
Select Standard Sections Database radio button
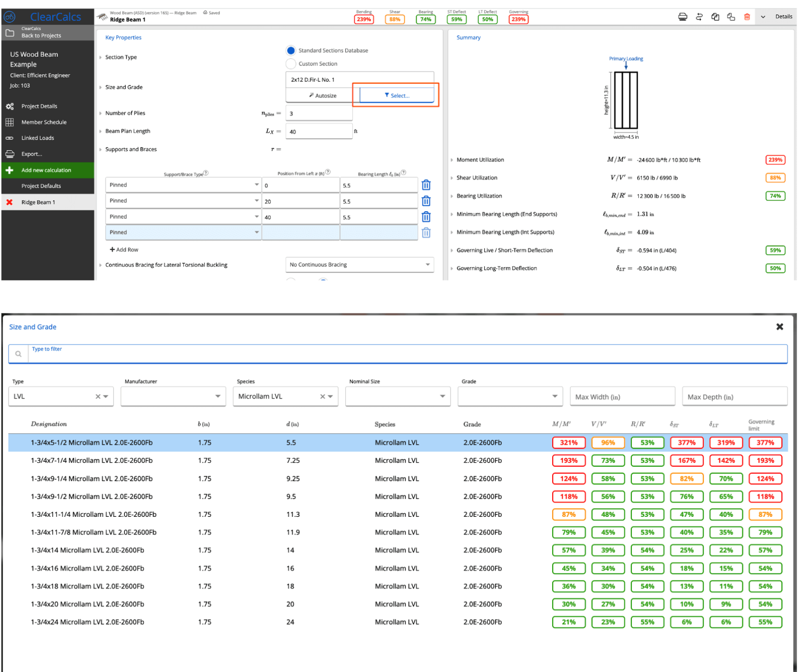(x=291, y=51)
